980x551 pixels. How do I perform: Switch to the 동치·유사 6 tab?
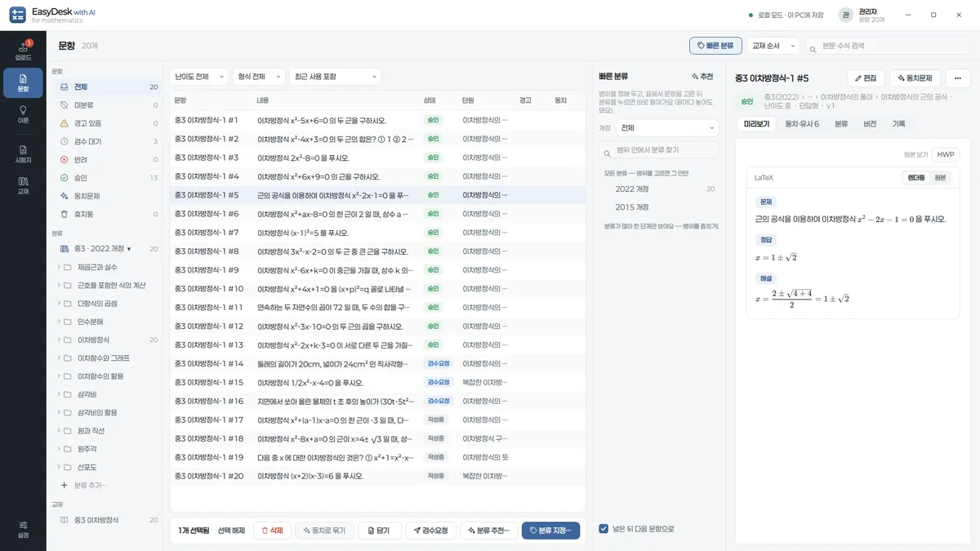(x=802, y=124)
